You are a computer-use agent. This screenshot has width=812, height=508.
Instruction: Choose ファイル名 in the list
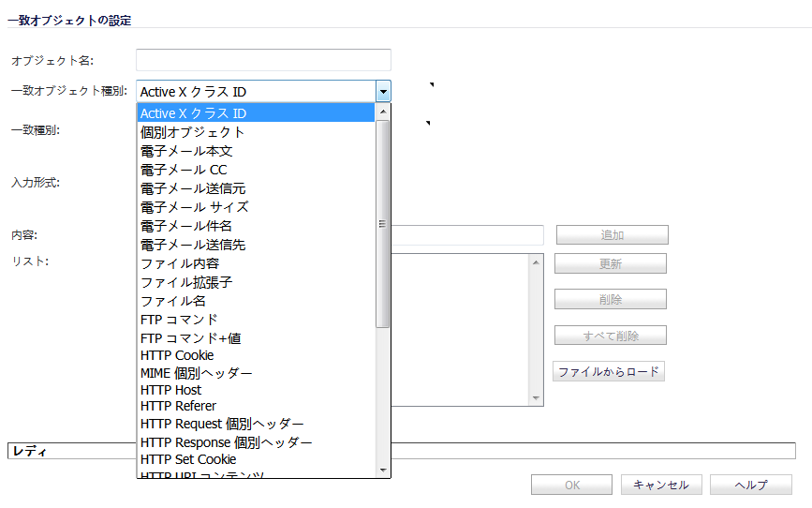coord(256,301)
